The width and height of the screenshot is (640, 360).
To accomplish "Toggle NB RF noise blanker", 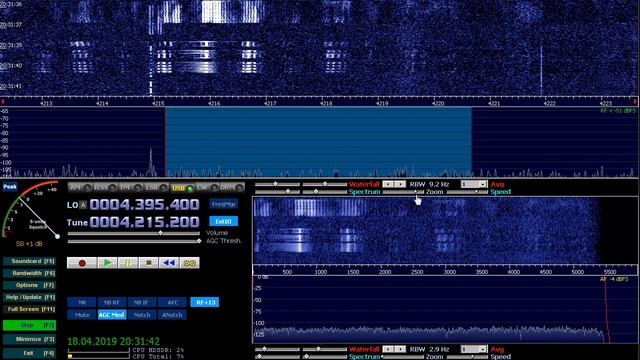I will click(112, 302).
